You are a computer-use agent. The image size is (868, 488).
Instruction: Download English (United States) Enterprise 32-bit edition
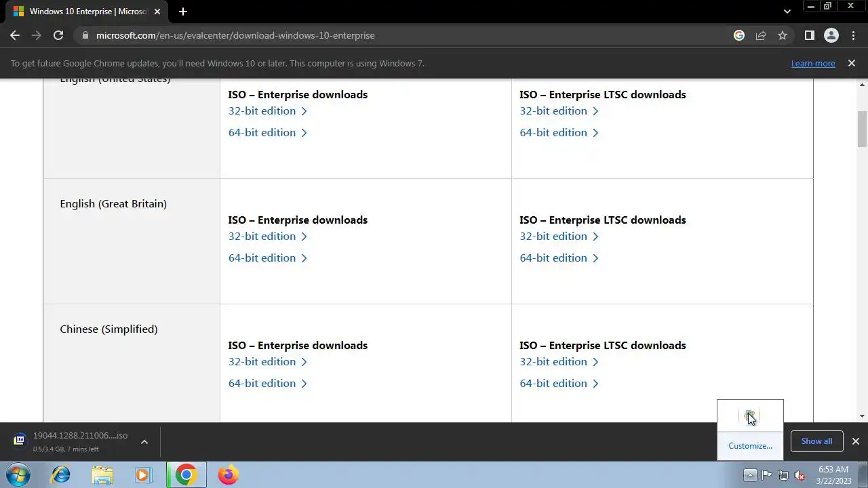[x=267, y=110]
